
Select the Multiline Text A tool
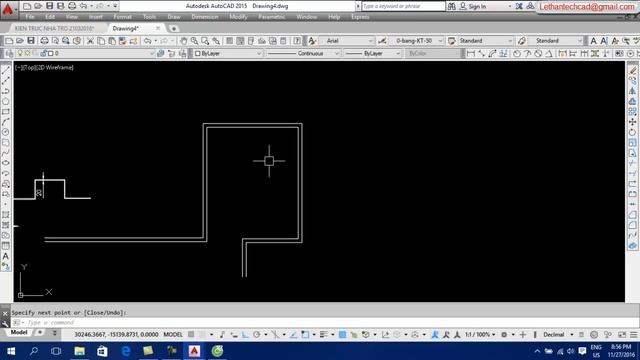pyautogui.click(x=6, y=256)
